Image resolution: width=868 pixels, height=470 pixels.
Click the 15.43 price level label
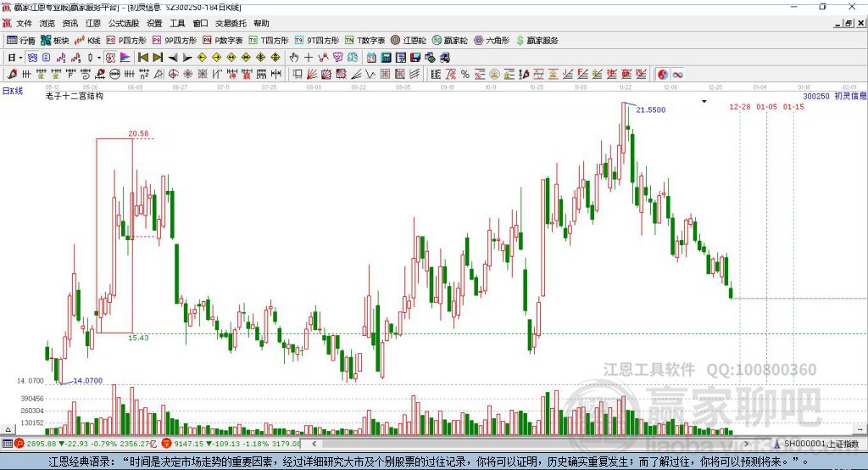(x=138, y=338)
